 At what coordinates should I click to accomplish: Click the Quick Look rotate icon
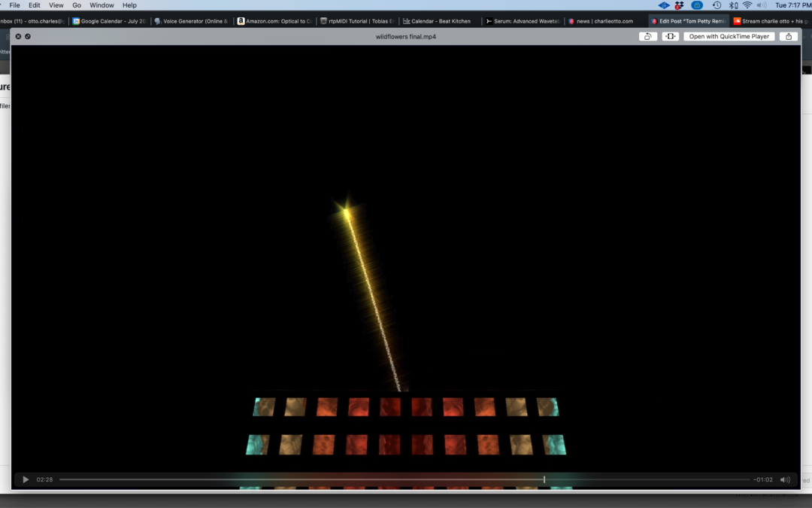click(x=648, y=36)
